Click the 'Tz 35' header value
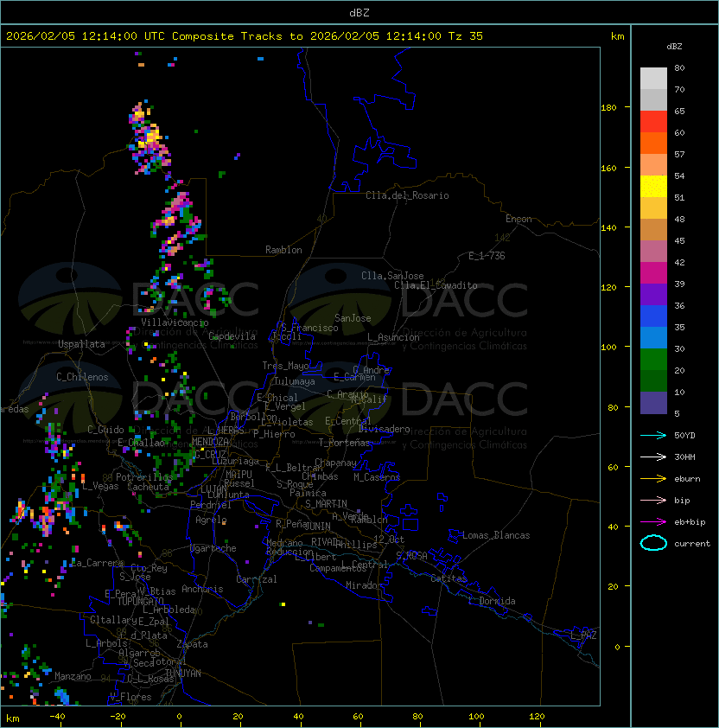The width and height of the screenshot is (719, 728). tap(466, 36)
